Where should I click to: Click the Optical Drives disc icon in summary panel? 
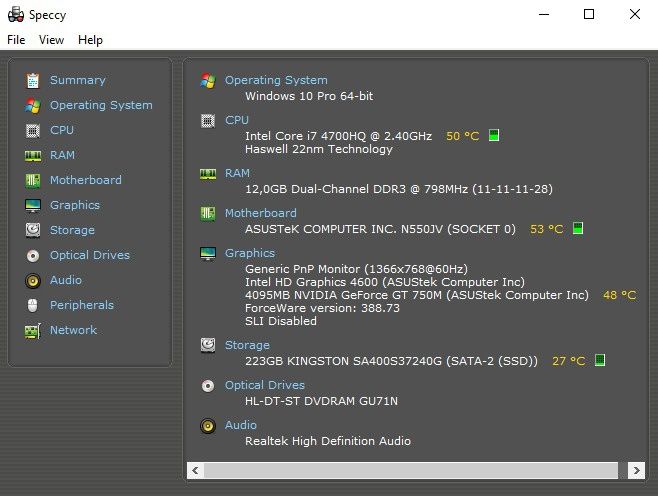tap(208, 386)
